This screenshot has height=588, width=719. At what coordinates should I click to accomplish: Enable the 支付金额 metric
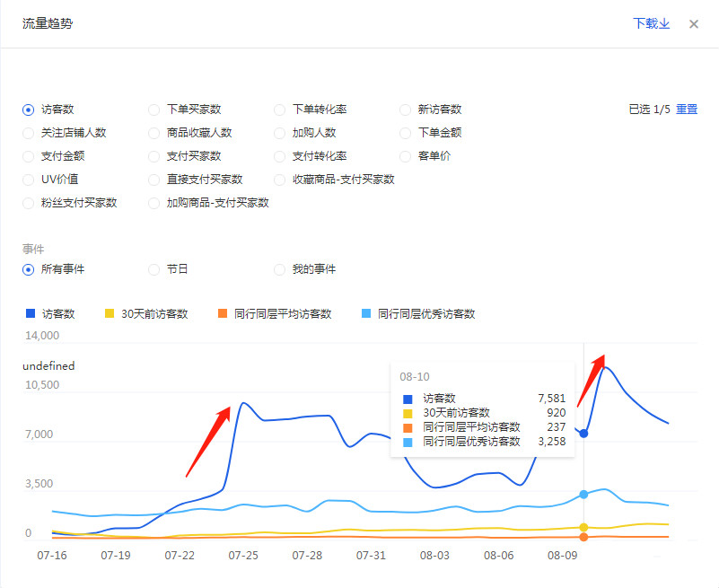(x=28, y=156)
